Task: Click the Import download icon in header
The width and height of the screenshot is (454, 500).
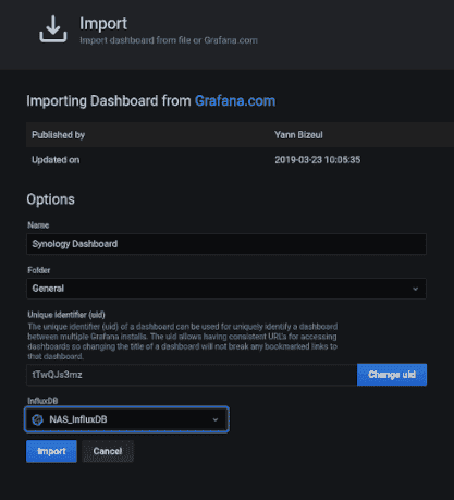Action: click(53, 29)
